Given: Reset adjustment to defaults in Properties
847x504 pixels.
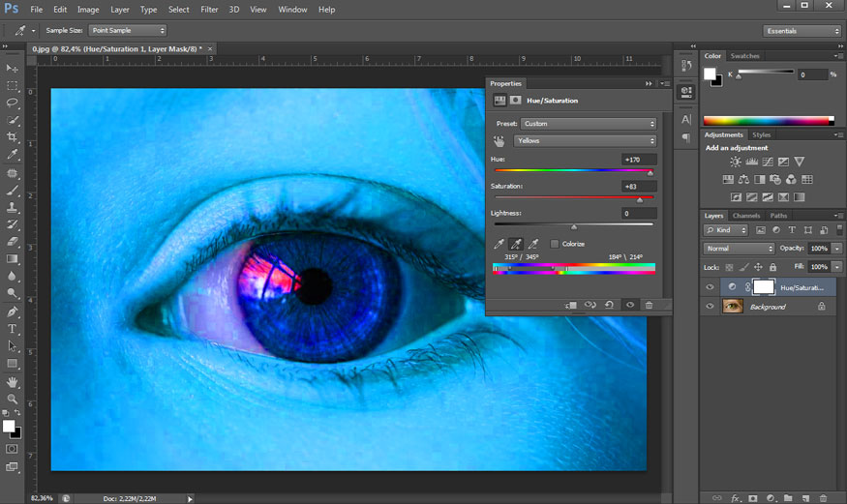Looking at the screenshot, I should 609,305.
